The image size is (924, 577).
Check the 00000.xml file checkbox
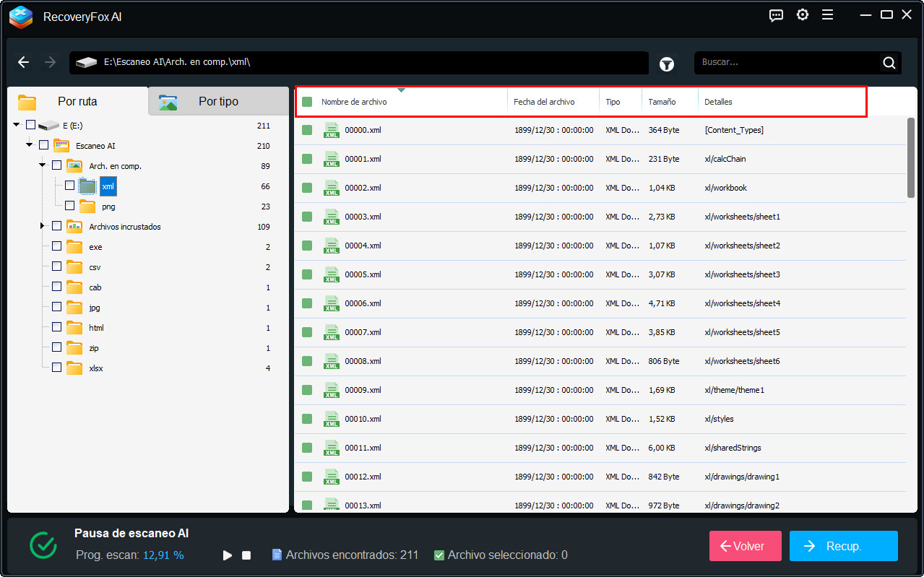click(307, 130)
